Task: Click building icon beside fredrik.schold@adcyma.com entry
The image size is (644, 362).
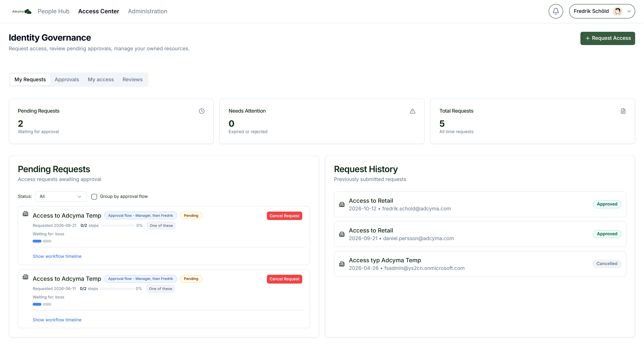Action: pyautogui.click(x=342, y=204)
